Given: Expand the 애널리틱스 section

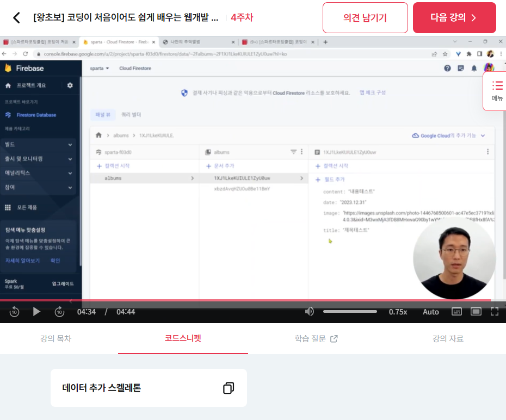Looking at the screenshot, I should (38, 173).
